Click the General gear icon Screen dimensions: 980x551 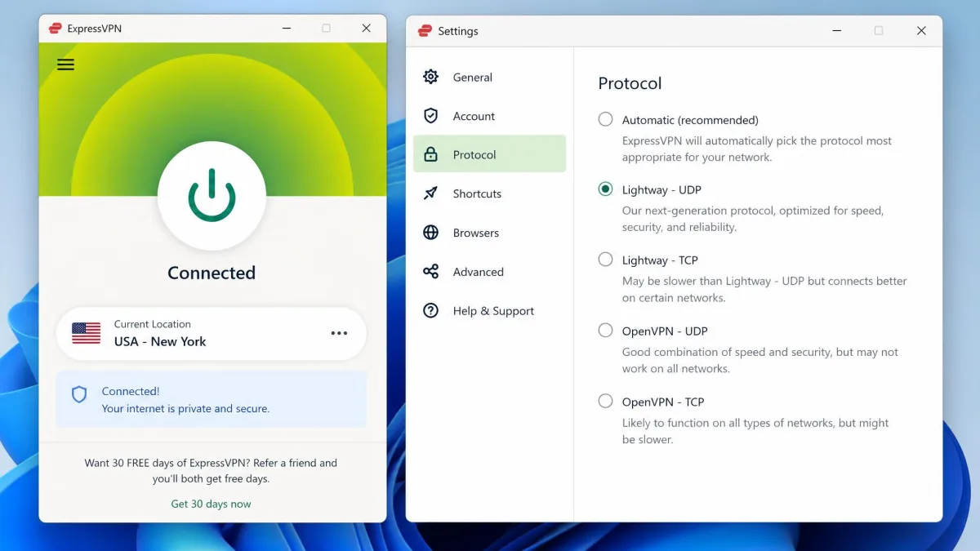click(x=430, y=77)
